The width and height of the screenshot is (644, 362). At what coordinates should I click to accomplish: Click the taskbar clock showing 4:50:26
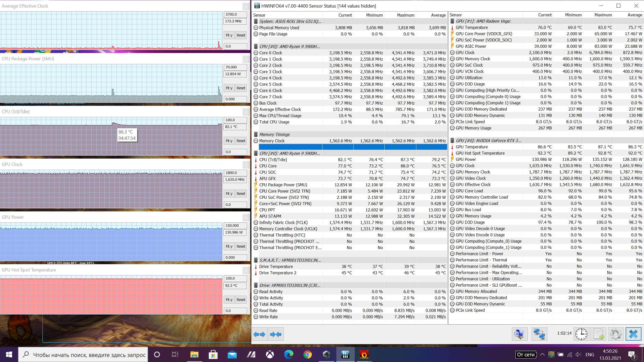click(x=610, y=355)
